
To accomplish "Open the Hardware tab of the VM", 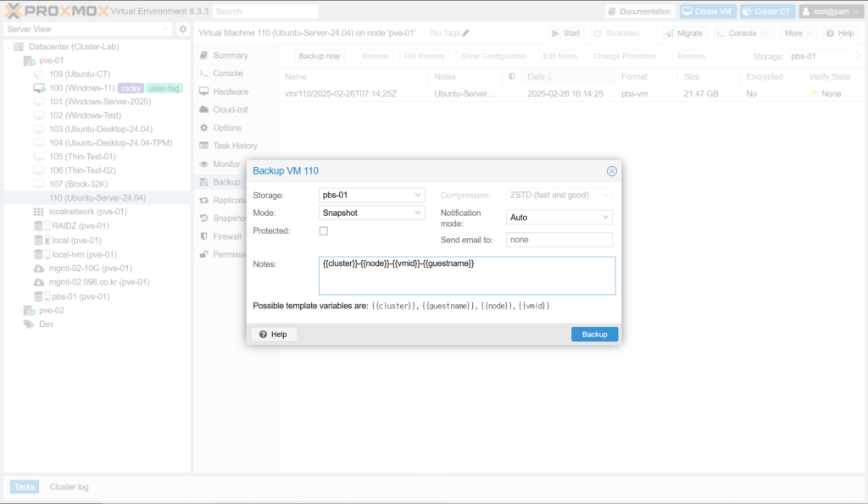I will pos(230,91).
